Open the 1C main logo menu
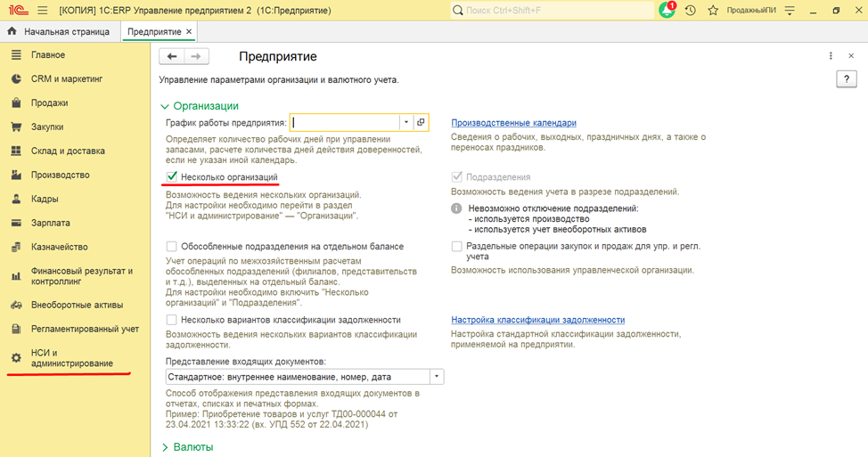This screenshot has height=457, width=868. click(18, 10)
